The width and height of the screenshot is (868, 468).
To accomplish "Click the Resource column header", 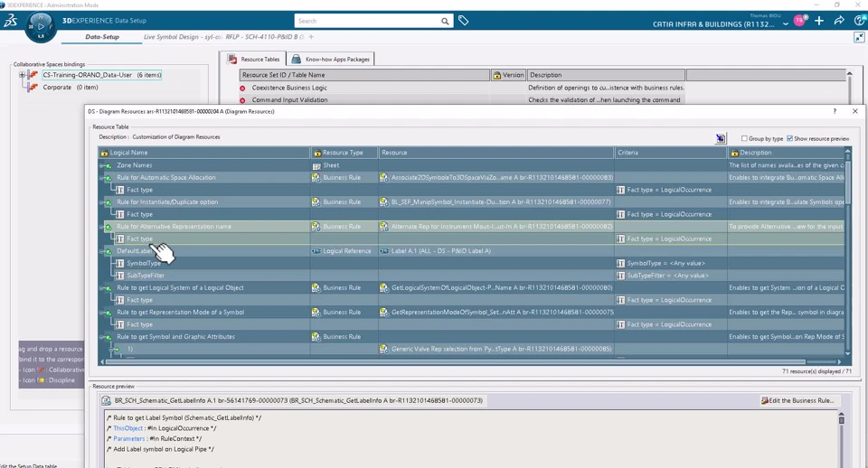I will [496, 153].
